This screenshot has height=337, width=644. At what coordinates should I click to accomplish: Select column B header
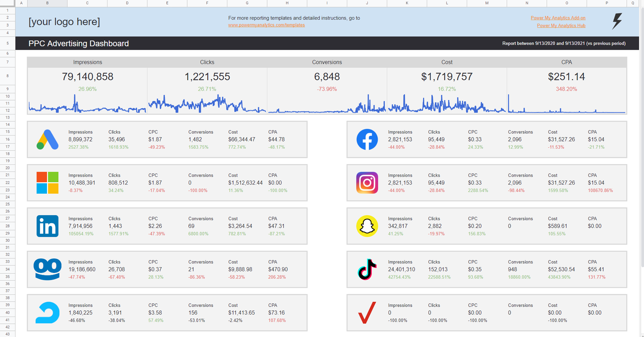point(47,3)
